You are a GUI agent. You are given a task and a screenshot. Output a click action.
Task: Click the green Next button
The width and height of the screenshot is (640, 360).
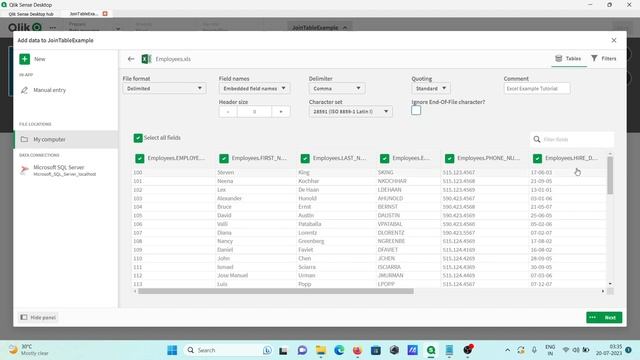click(x=610, y=317)
